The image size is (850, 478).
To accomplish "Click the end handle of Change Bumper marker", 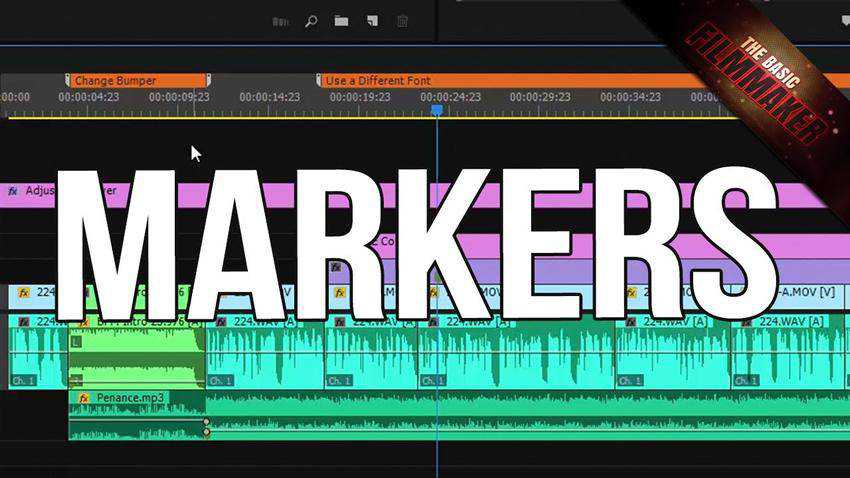I will coord(207,80).
